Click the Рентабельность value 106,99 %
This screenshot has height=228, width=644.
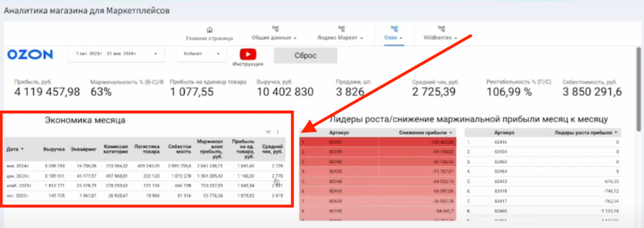point(509,92)
